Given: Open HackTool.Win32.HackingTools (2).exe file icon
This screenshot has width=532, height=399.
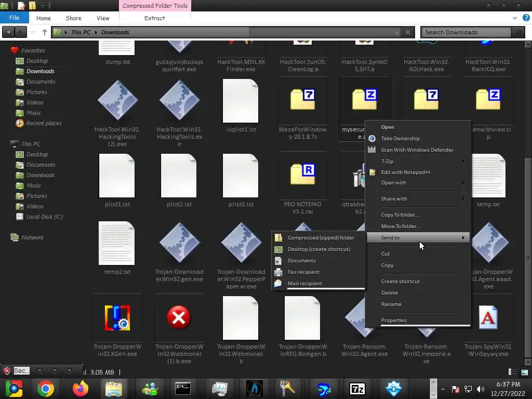Looking at the screenshot, I should pos(117,100).
